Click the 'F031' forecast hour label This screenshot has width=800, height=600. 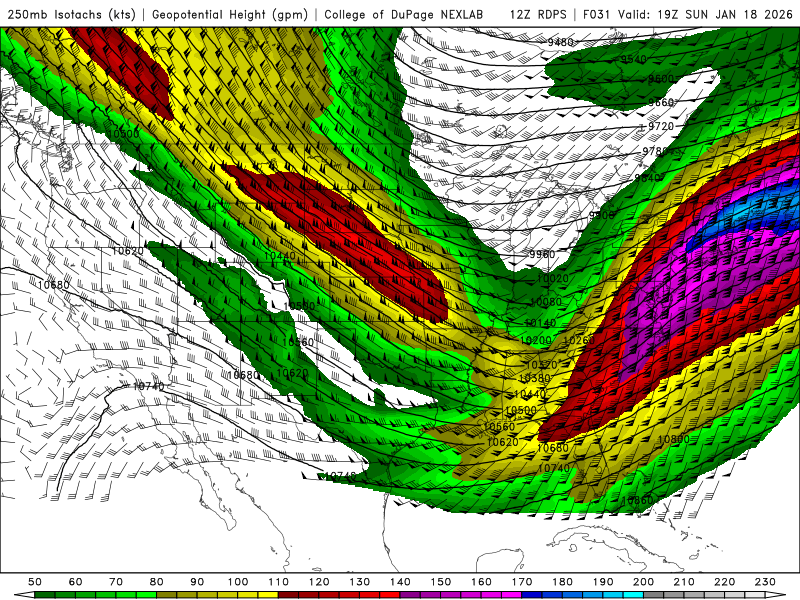click(x=596, y=15)
